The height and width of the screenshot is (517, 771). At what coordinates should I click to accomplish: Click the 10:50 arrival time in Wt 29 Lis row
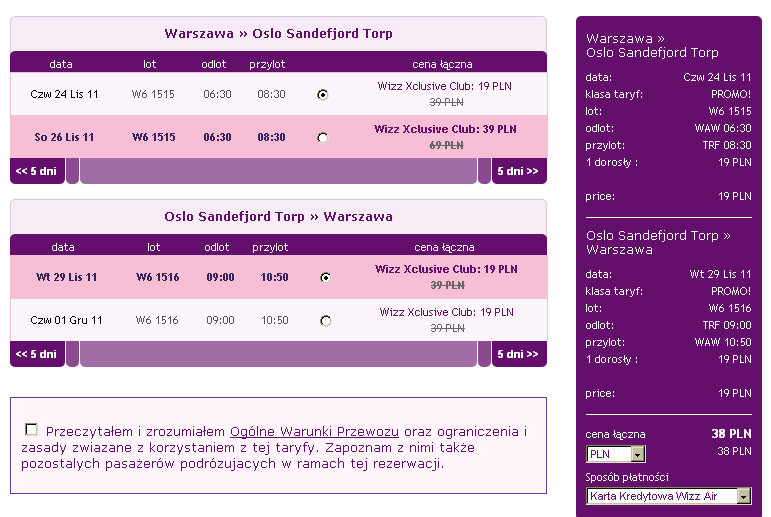pos(274,277)
